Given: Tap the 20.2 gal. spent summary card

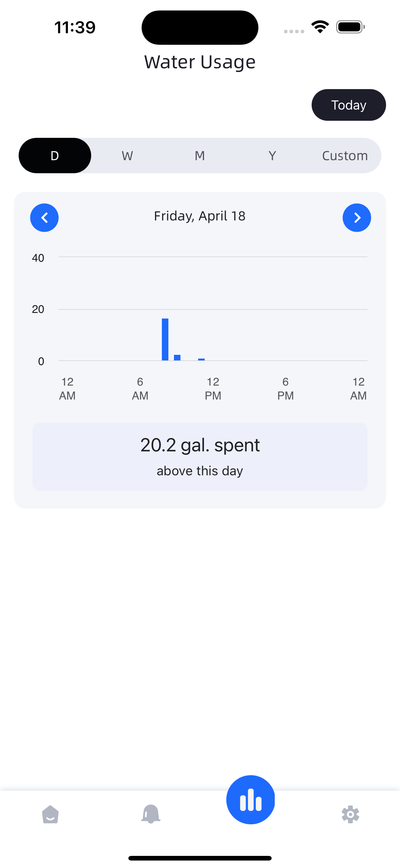Looking at the screenshot, I should (x=200, y=457).
